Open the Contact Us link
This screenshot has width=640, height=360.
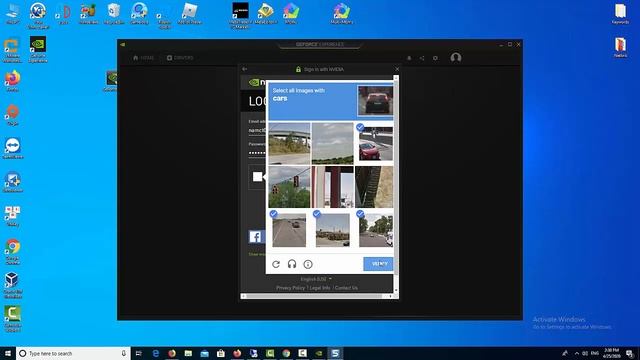point(346,288)
